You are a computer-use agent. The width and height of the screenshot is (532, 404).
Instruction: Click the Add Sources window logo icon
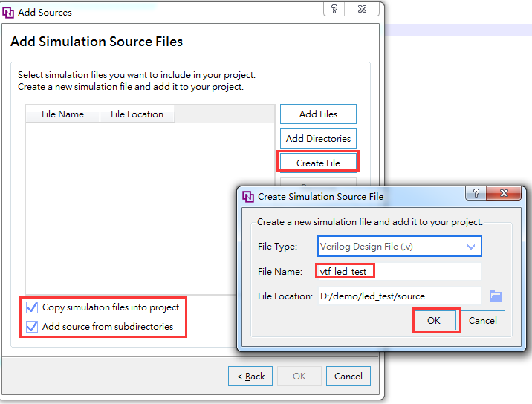9,12
